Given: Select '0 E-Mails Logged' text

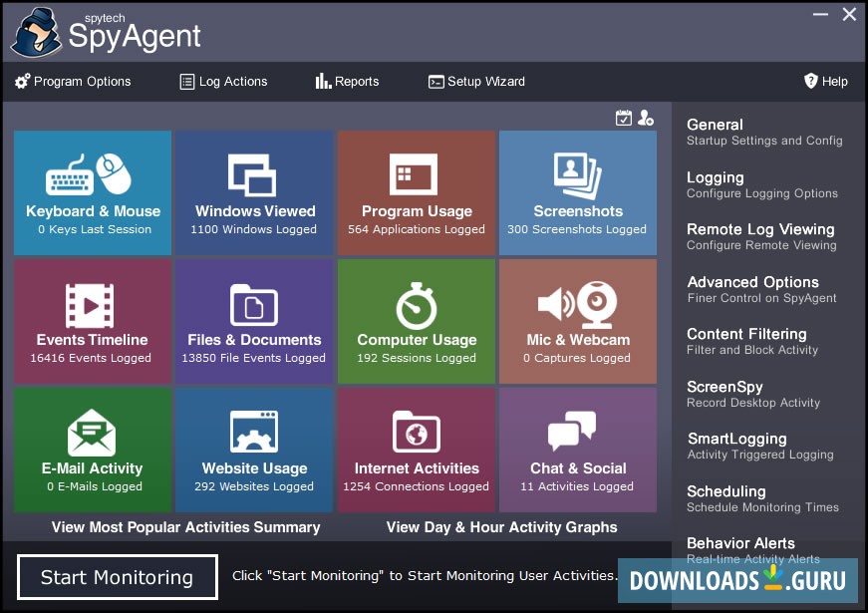Looking at the screenshot, I should (95, 486).
